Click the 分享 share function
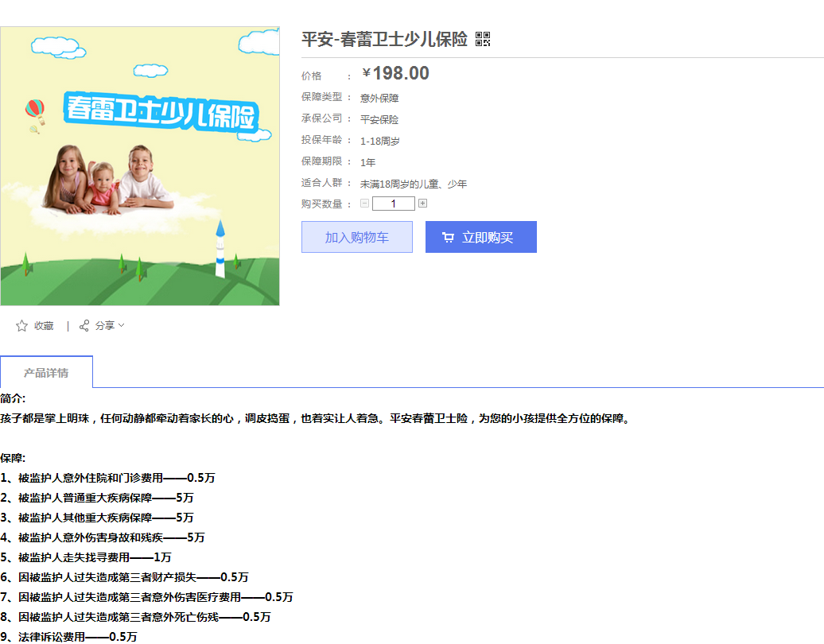Screen dimensions: 824x644 105,325
